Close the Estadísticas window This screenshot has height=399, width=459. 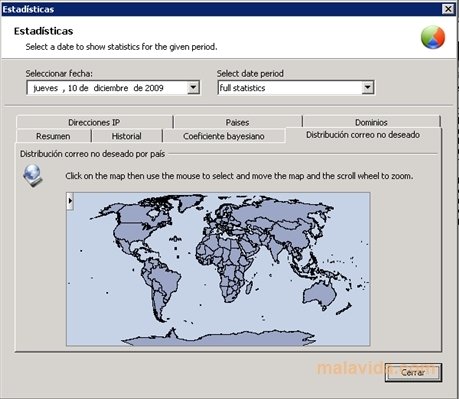pyautogui.click(x=448, y=9)
